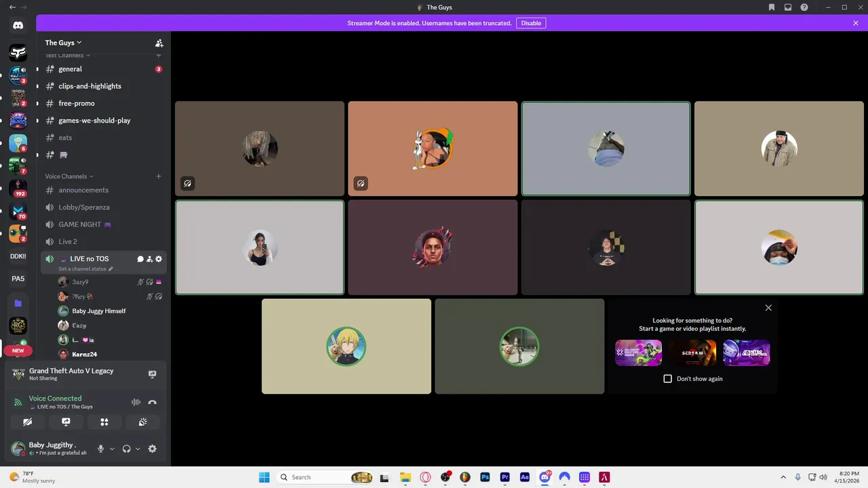The image size is (868, 488).
Task: Open user settings gear near Baby Juggithy
Action: click(x=153, y=449)
